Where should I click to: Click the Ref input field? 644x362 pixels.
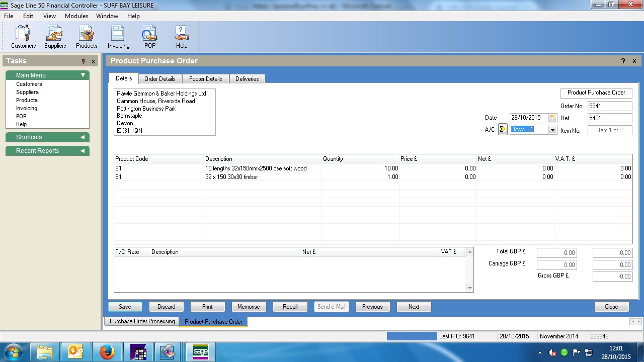pyautogui.click(x=609, y=118)
